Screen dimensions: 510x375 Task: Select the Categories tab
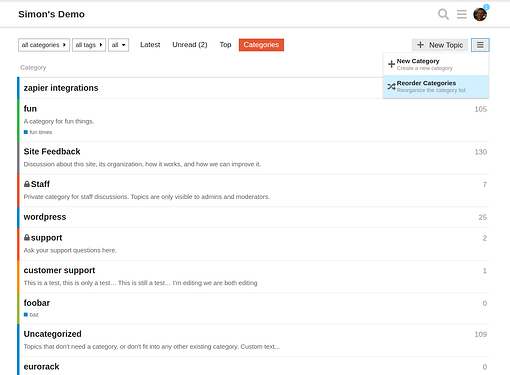[x=261, y=45]
